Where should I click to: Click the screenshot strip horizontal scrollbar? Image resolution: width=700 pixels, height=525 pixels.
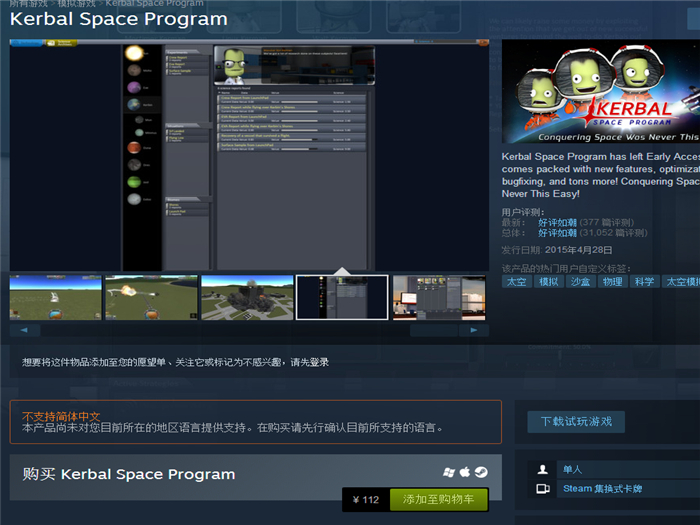pos(250,329)
